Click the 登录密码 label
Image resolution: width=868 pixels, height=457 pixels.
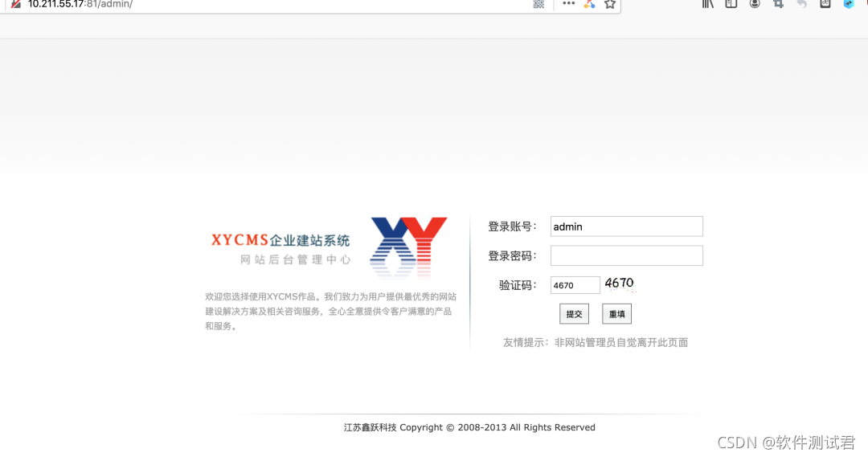512,255
